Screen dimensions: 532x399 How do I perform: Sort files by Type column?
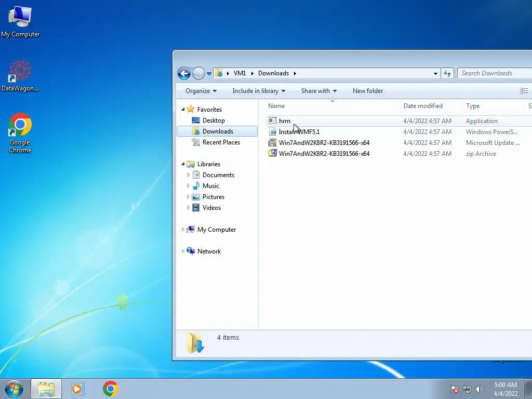point(494,106)
